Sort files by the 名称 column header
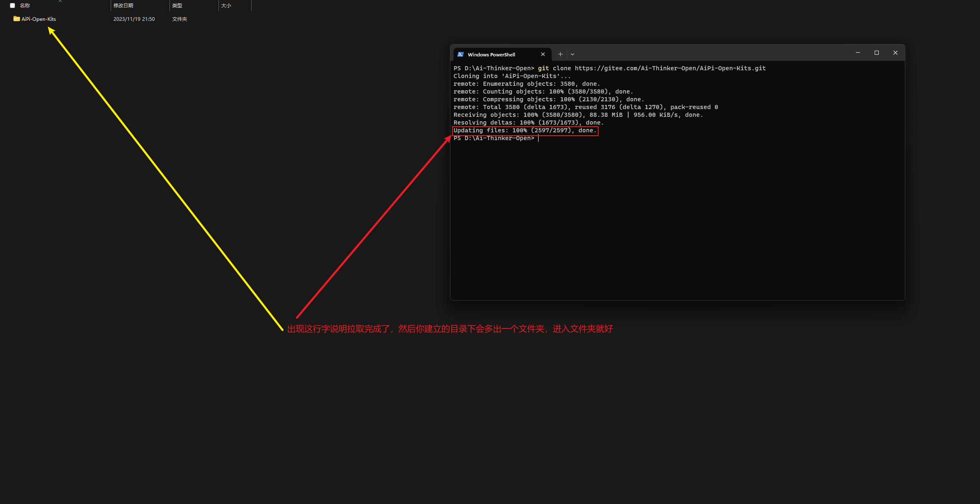The height and width of the screenshot is (504, 980). coord(25,6)
